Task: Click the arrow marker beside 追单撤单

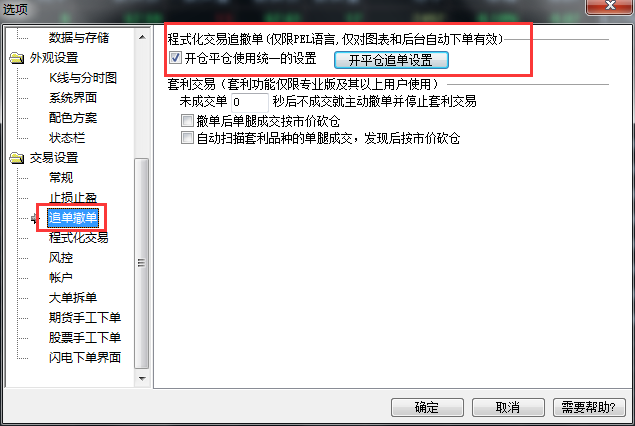Action: point(35,219)
